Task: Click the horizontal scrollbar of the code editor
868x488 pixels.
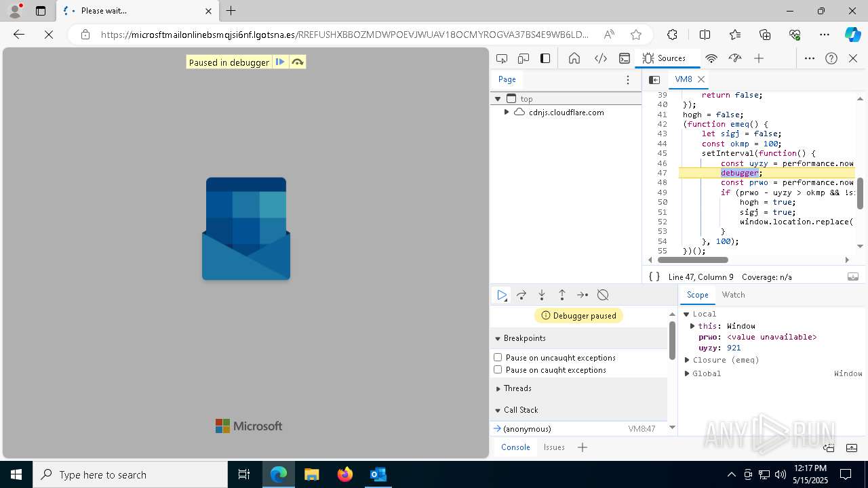Action: (693, 260)
